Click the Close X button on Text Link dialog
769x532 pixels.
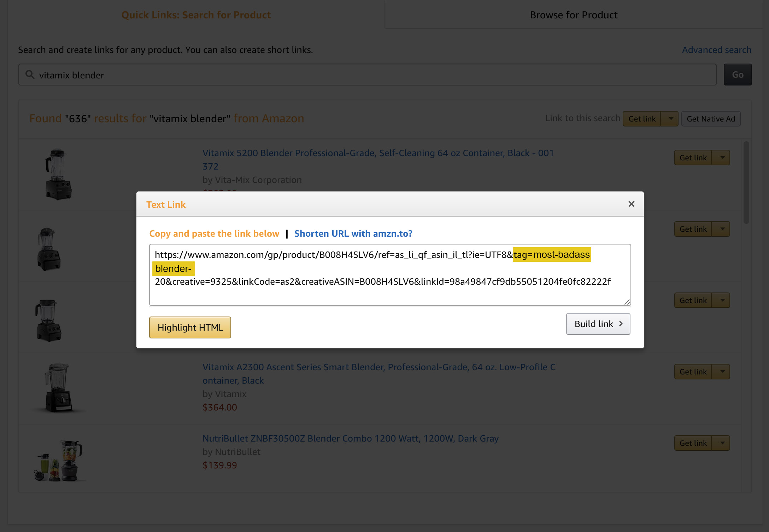(631, 204)
